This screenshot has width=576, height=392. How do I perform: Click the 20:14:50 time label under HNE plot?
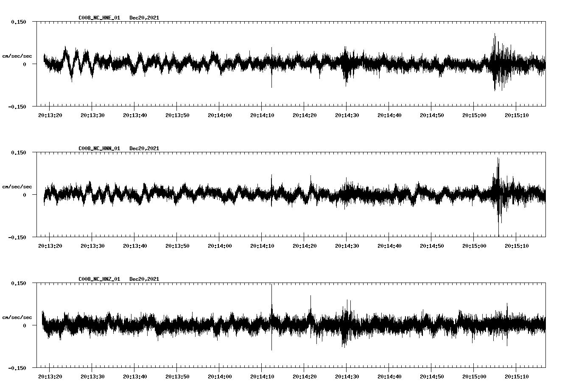pyautogui.click(x=432, y=115)
